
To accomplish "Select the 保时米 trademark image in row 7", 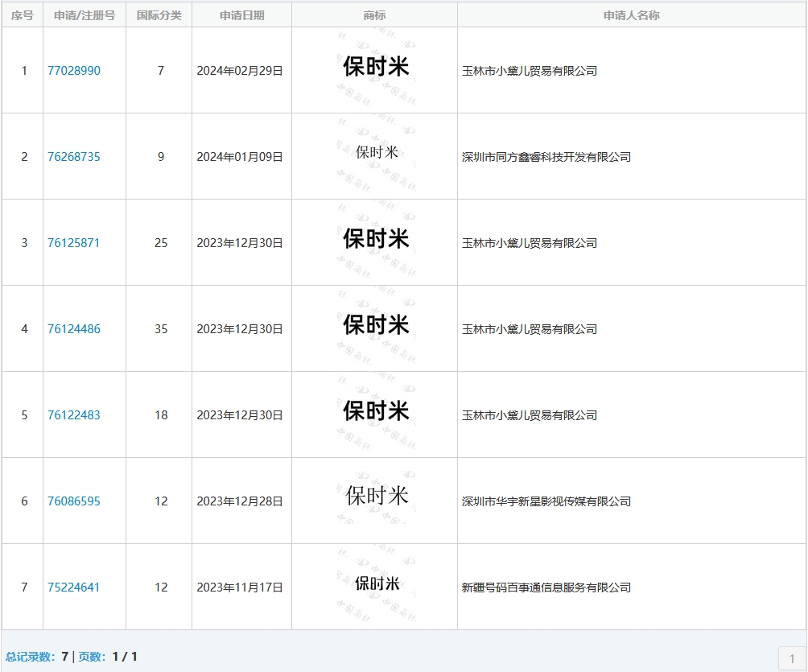I will pyautogui.click(x=376, y=584).
